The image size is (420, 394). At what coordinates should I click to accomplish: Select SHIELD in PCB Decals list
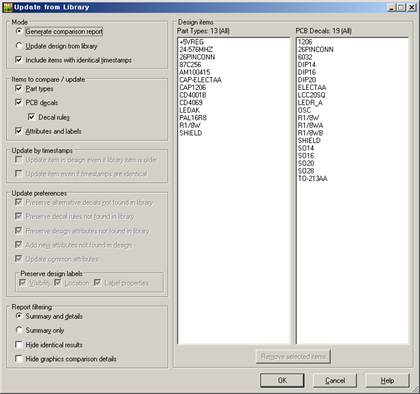(309, 140)
